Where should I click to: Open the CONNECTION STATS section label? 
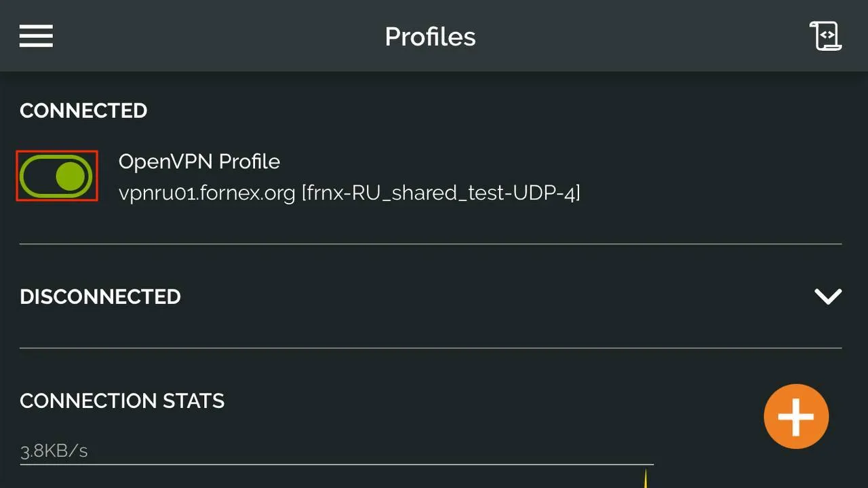click(122, 401)
